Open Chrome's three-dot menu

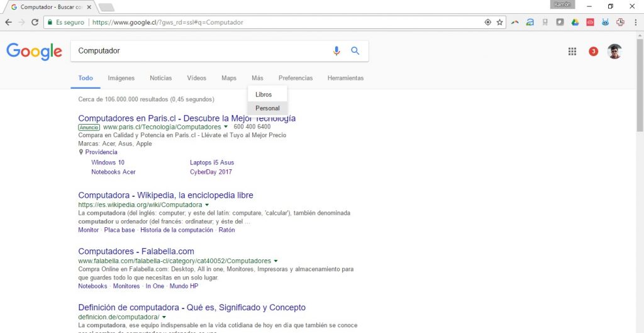[x=635, y=23]
